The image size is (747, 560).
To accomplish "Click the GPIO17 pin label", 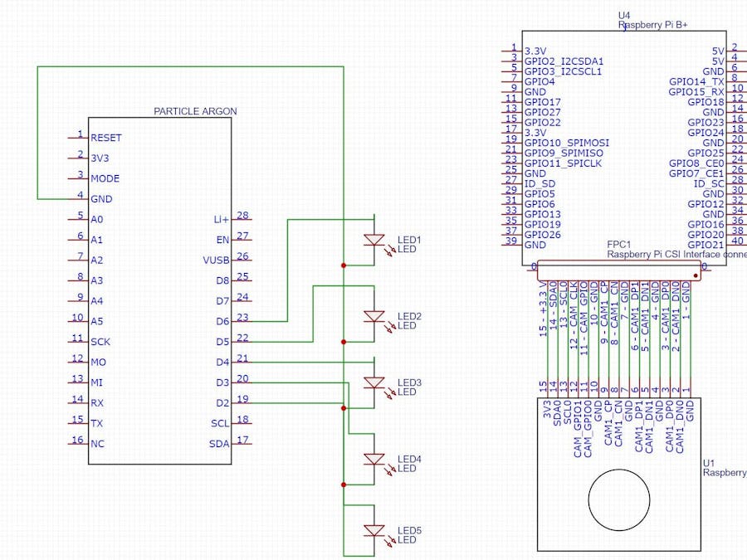I will click(543, 102).
